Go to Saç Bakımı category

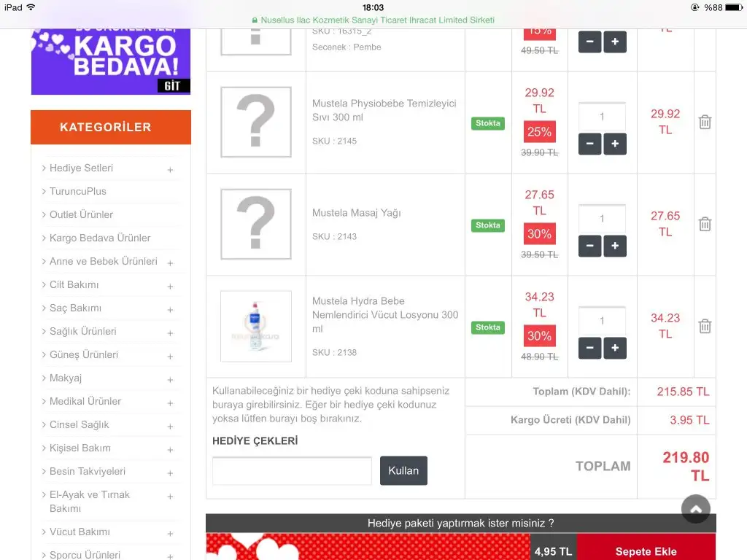75,308
